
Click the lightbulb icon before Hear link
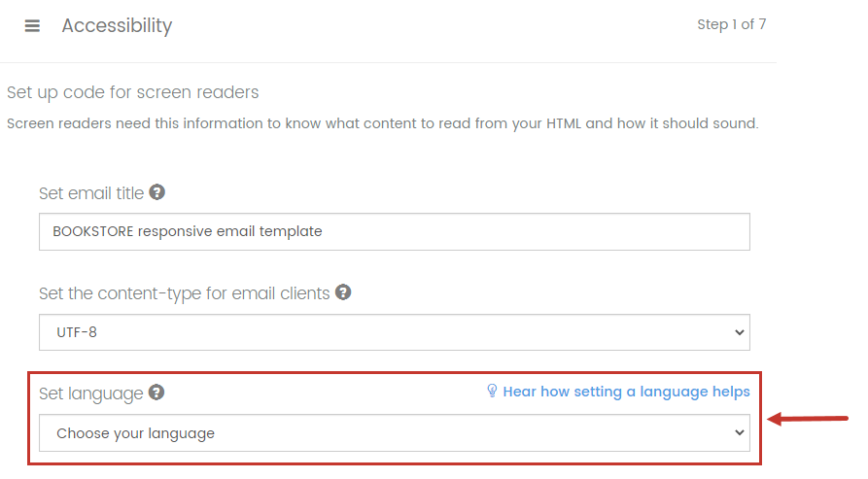pos(492,391)
